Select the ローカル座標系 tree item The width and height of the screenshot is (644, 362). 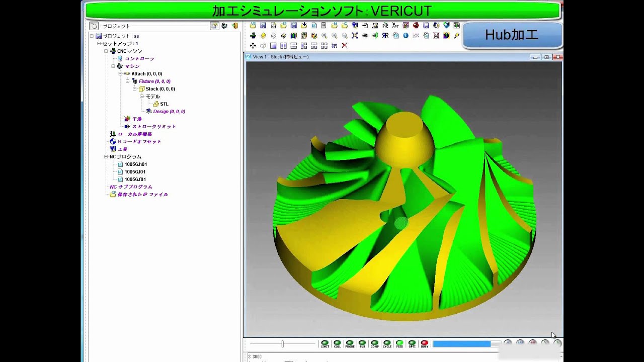[x=134, y=134]
